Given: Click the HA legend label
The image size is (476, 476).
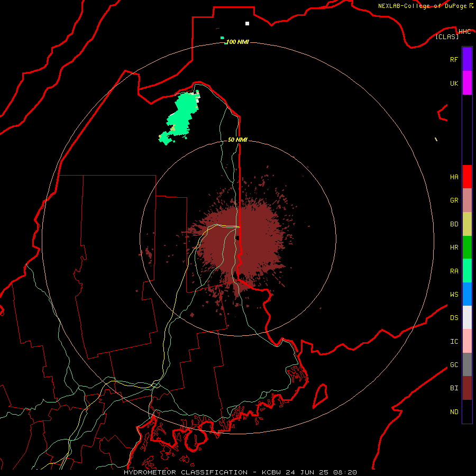Looking at the screenshot, I should pyautogui.click(x=454, y=177).
